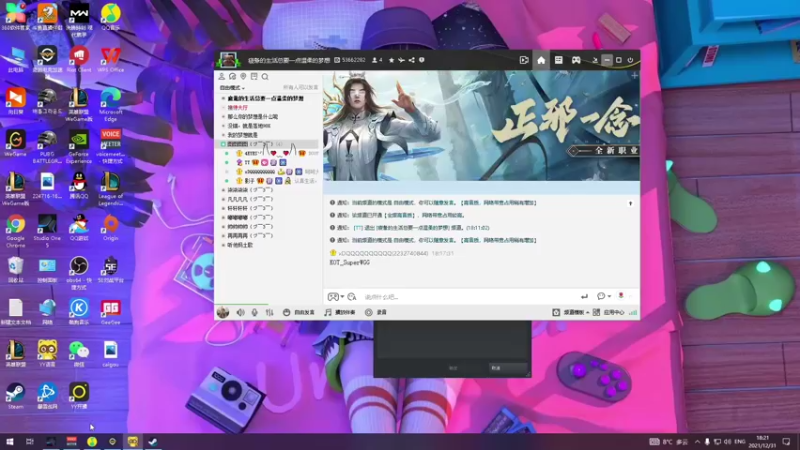Open the app center button

pos(609,312)
